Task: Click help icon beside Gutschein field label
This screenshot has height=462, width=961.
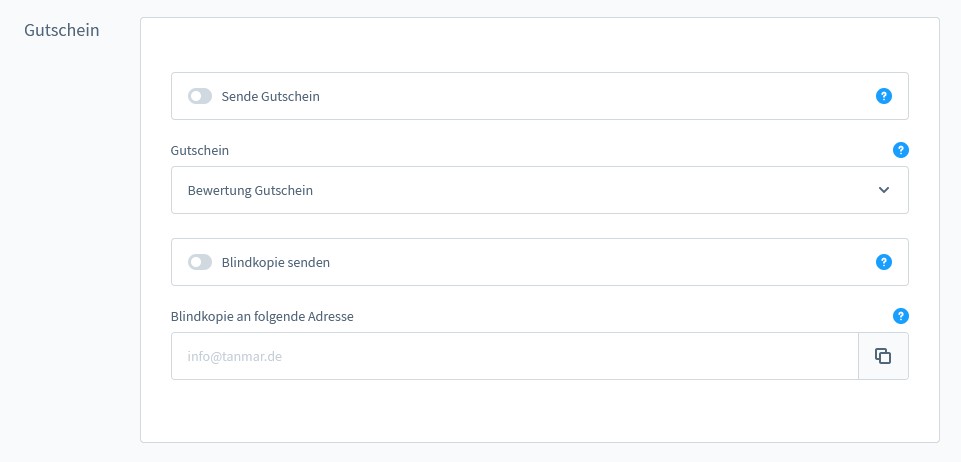Action: click(x=900, y=150)
